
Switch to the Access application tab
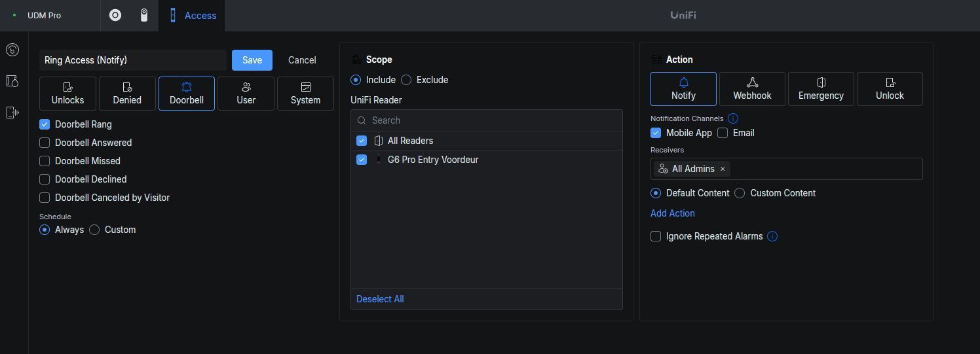pos(192,16)
